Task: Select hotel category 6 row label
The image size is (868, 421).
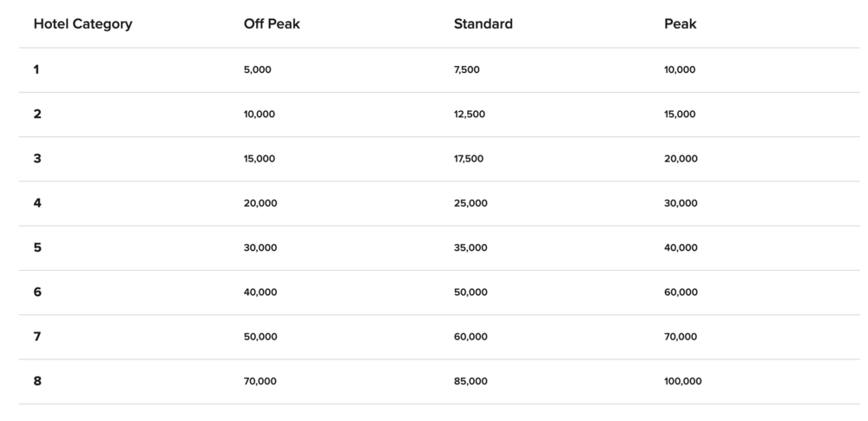Action: pyautogui.click(x=37, y=292)
